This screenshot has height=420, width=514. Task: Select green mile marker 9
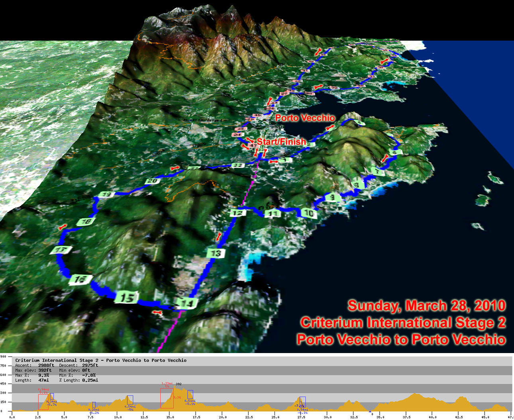point(333,197)
